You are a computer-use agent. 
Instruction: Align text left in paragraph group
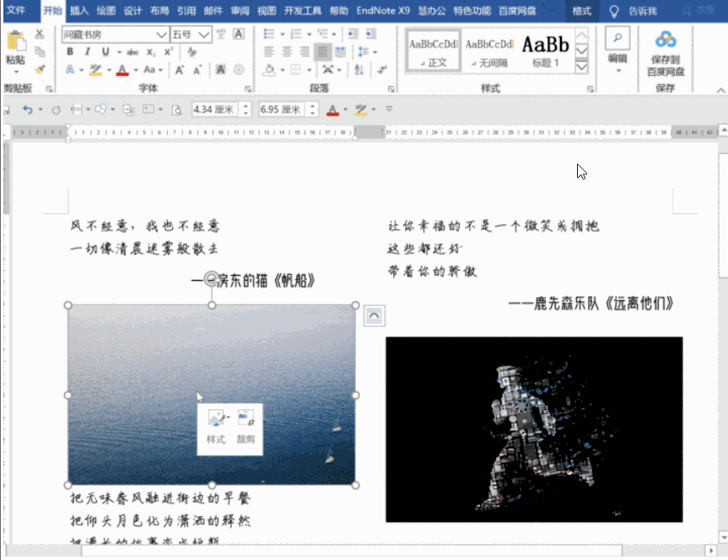(269, 51)
